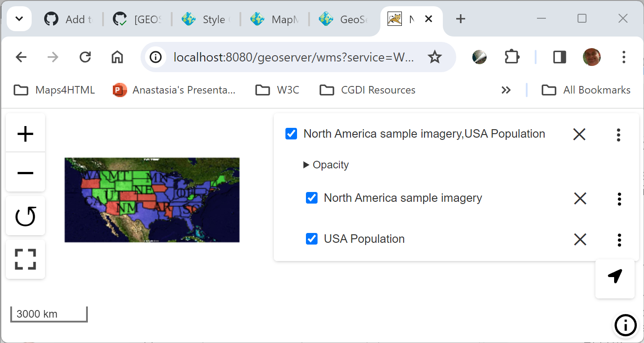Go back to previous page
Image resolution: width=644 pixels, height=343 pixels.
[x=21, y=57]
